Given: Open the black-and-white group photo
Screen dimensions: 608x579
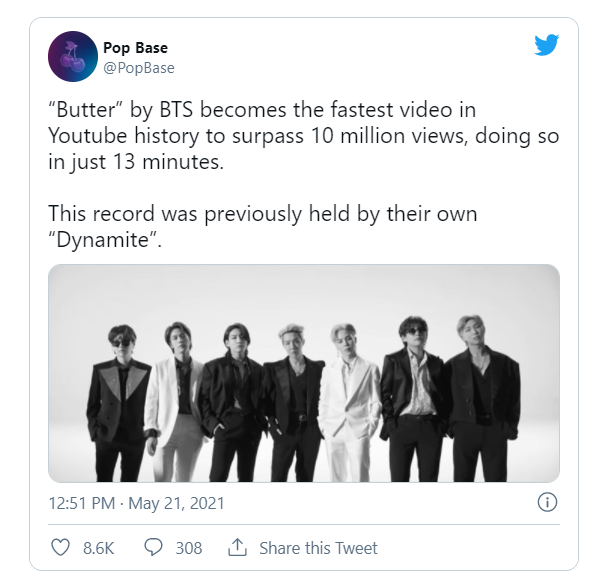Looking at the screenshot, I should coord(303,373).
